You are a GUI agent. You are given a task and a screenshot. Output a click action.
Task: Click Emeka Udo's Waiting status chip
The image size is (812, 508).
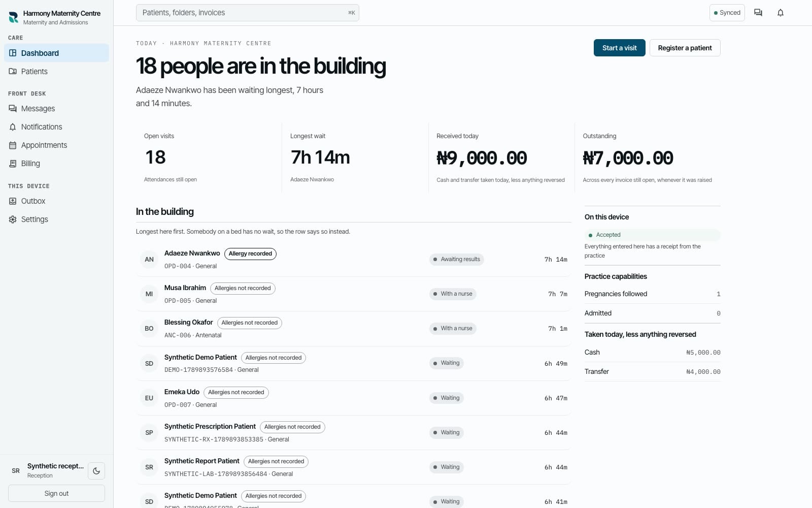pos(446,398)
